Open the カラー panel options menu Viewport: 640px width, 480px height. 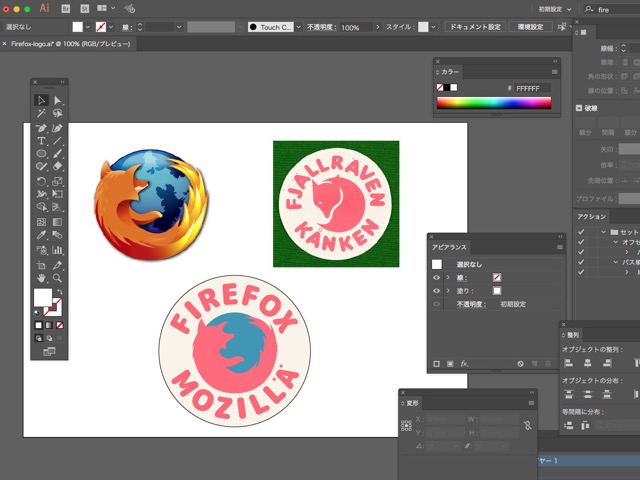[554, 72]
